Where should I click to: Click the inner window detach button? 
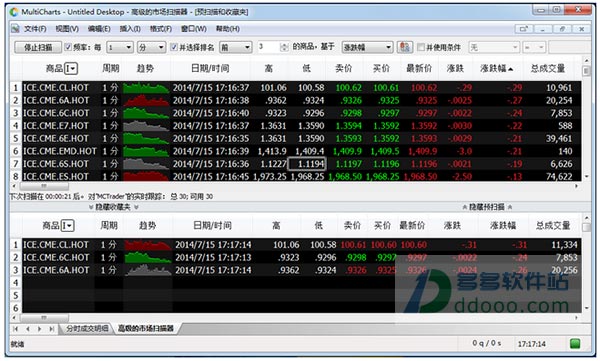point(524,29)
